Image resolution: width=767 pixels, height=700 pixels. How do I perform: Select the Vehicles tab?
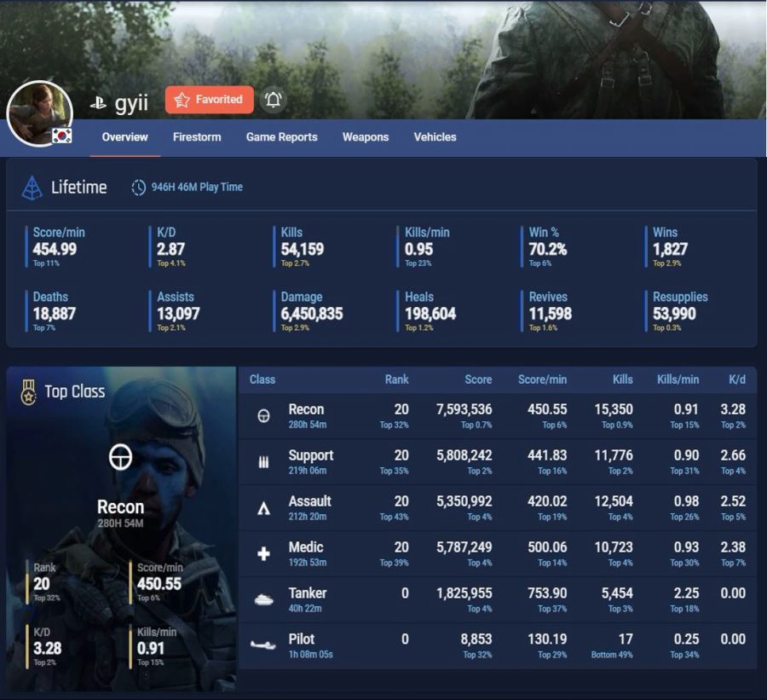[x=435, y=137]
